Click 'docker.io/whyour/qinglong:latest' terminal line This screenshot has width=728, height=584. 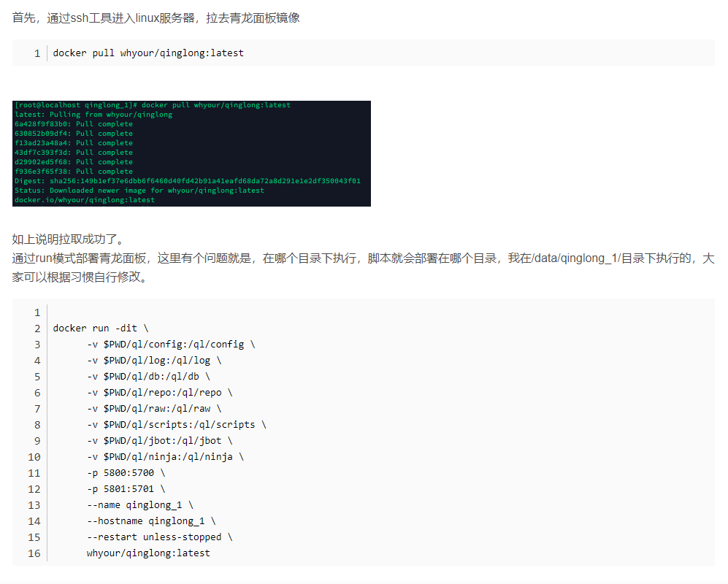[x=85, y=200]
